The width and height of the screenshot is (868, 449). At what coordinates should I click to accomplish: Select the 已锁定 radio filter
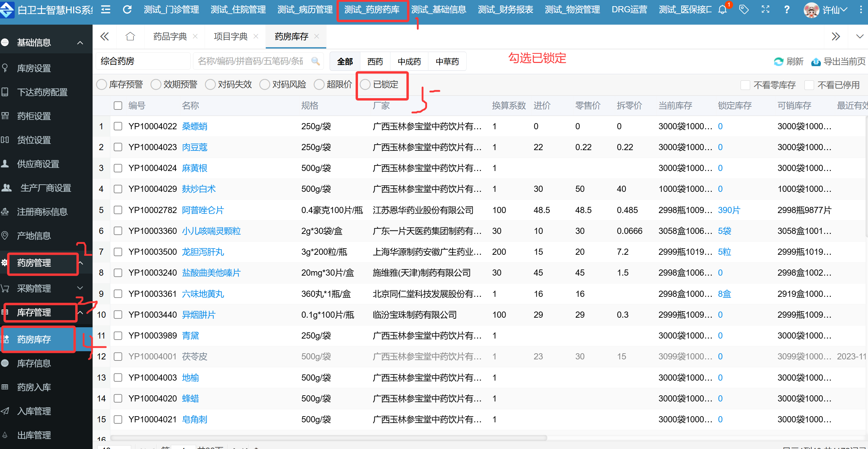pos(365,84)
